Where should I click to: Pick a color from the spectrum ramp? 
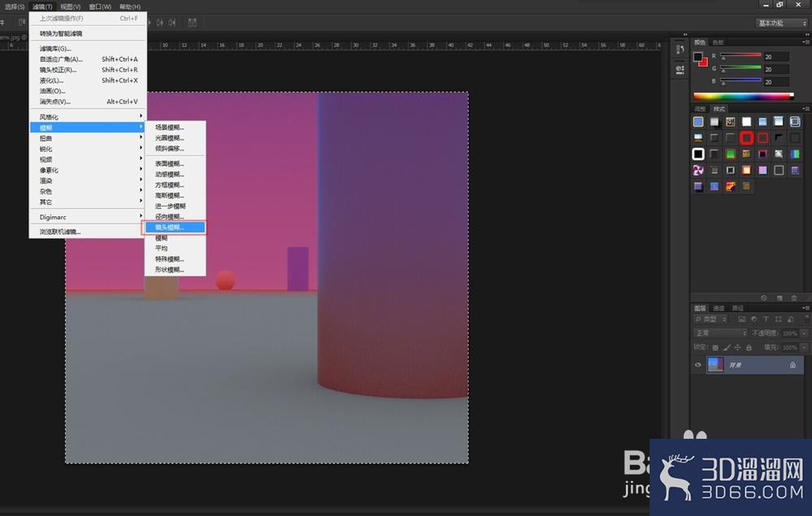pos(743,96)
